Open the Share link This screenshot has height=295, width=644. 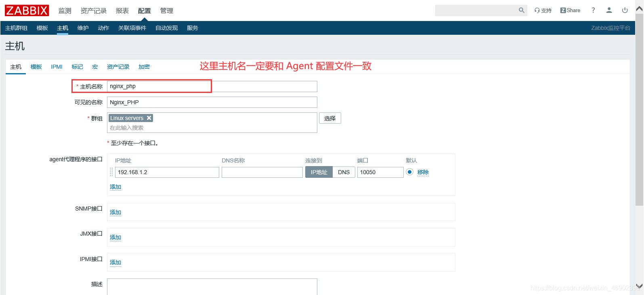570,11
